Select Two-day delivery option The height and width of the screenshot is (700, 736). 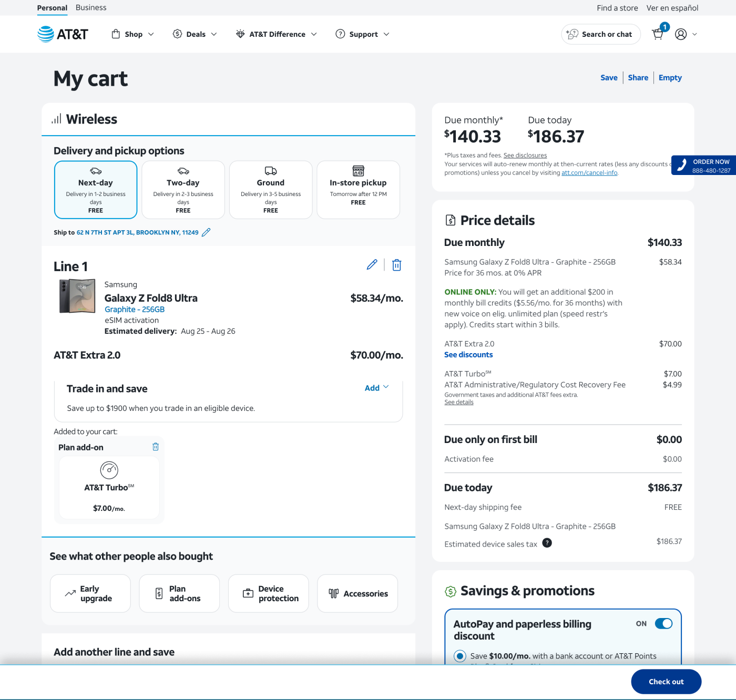183,190
